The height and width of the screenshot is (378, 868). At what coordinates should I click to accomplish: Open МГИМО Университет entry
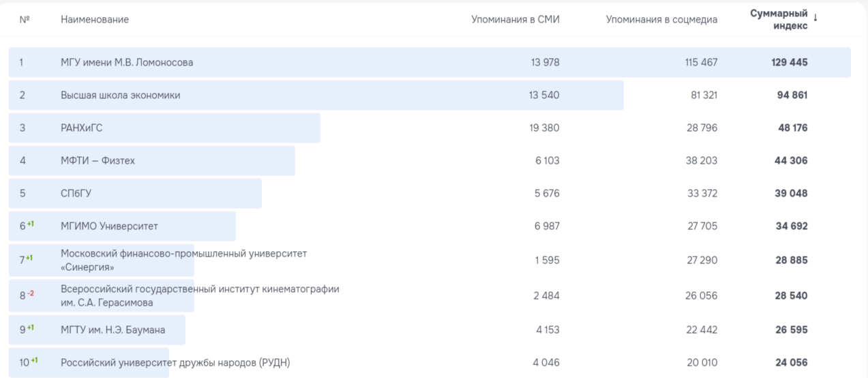point(109,226)
